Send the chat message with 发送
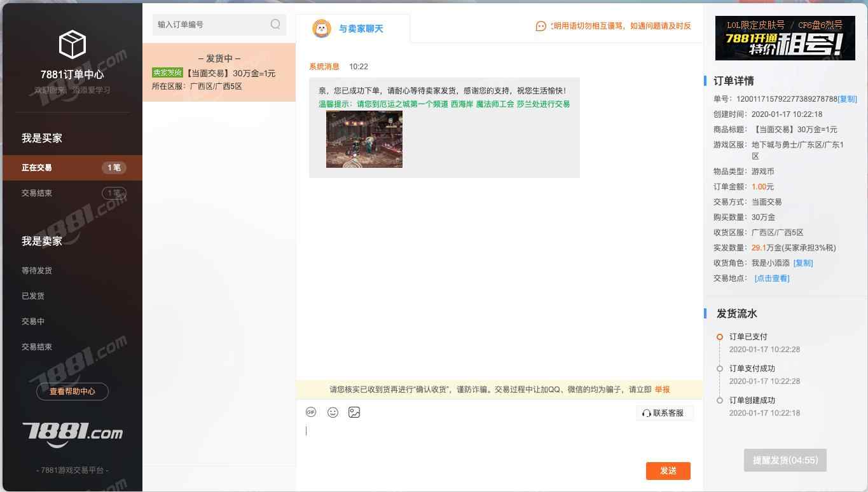This screenshot has width=868, height=492. 668,471
